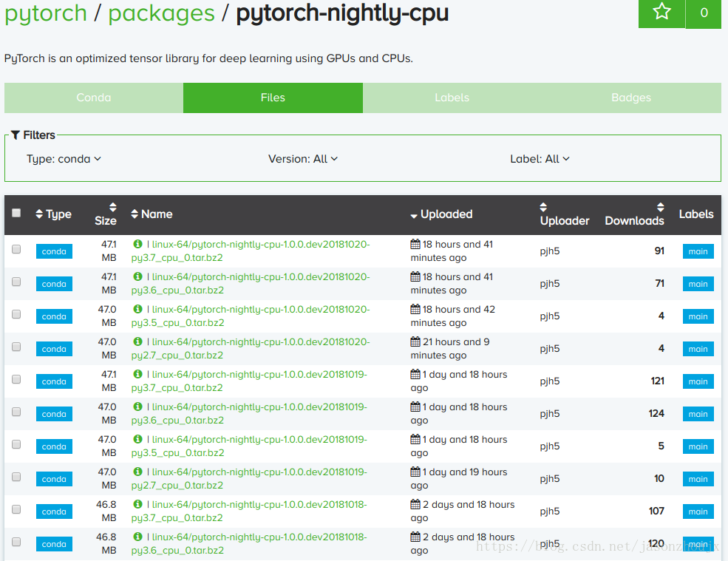Click calendar icon in 20181018 py3.7 row
This screenshot has height=561, width=728.
point(415,504)
